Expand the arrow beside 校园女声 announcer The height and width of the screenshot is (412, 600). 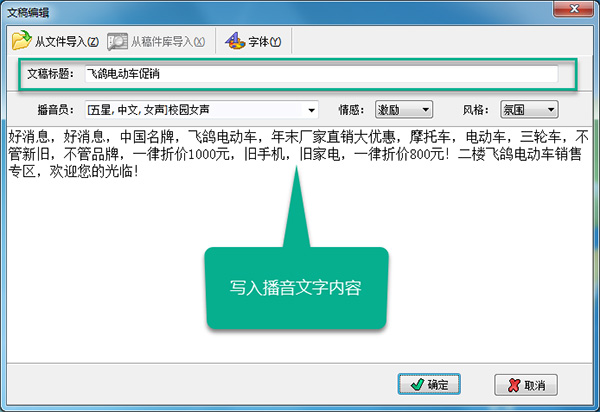tap(311, 111)
